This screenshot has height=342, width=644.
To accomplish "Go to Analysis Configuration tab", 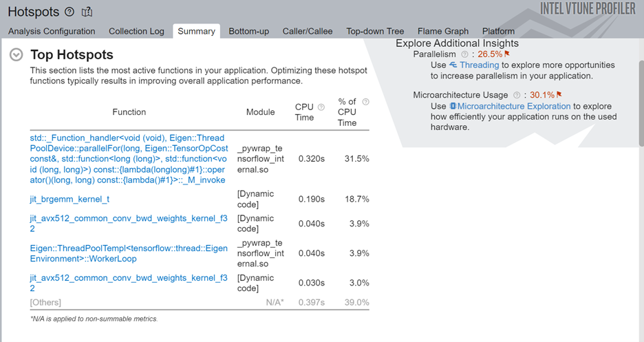I will (x=52, y=31).
